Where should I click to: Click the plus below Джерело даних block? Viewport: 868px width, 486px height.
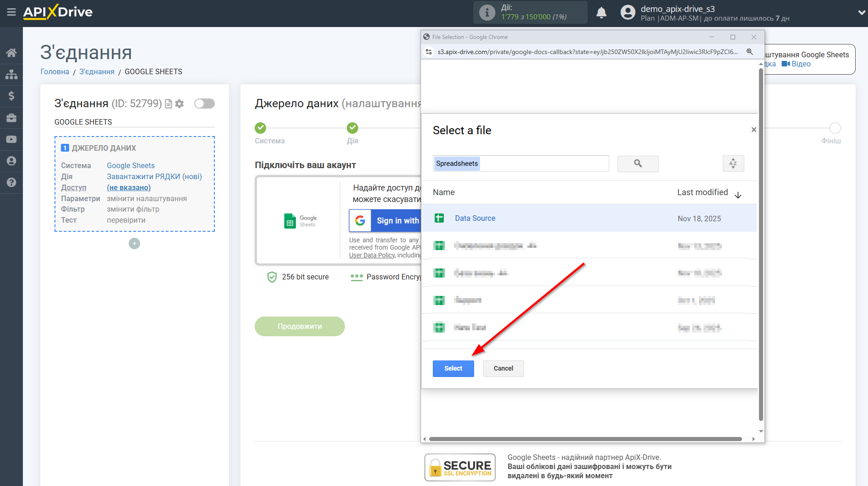coord(134,243)
